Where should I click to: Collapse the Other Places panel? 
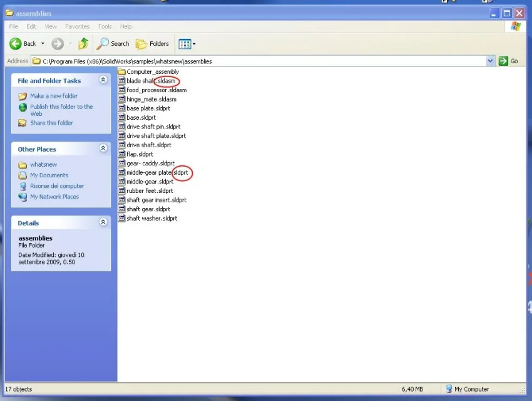(103, 148)
